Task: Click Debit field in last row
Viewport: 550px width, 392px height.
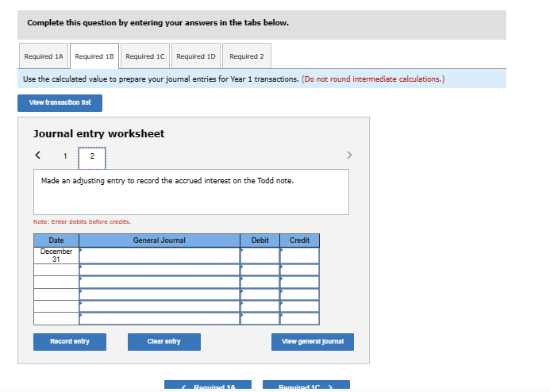Action: (x=260, y=319)
